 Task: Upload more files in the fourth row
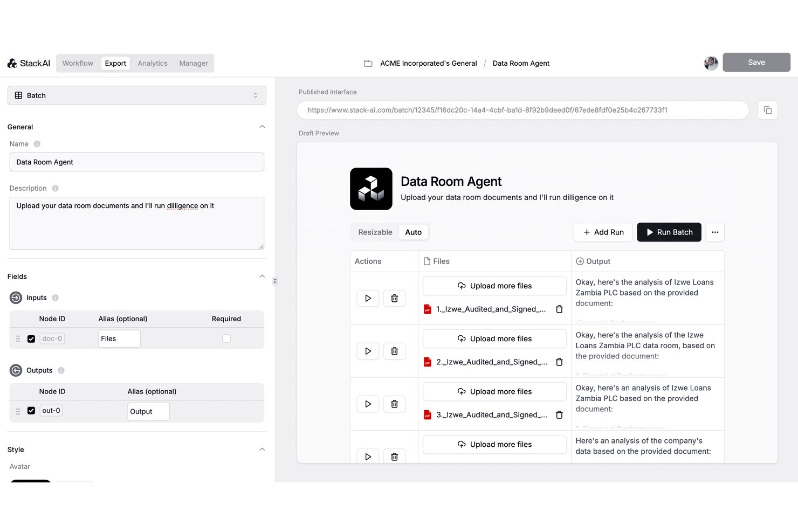[x=494, y=444]
